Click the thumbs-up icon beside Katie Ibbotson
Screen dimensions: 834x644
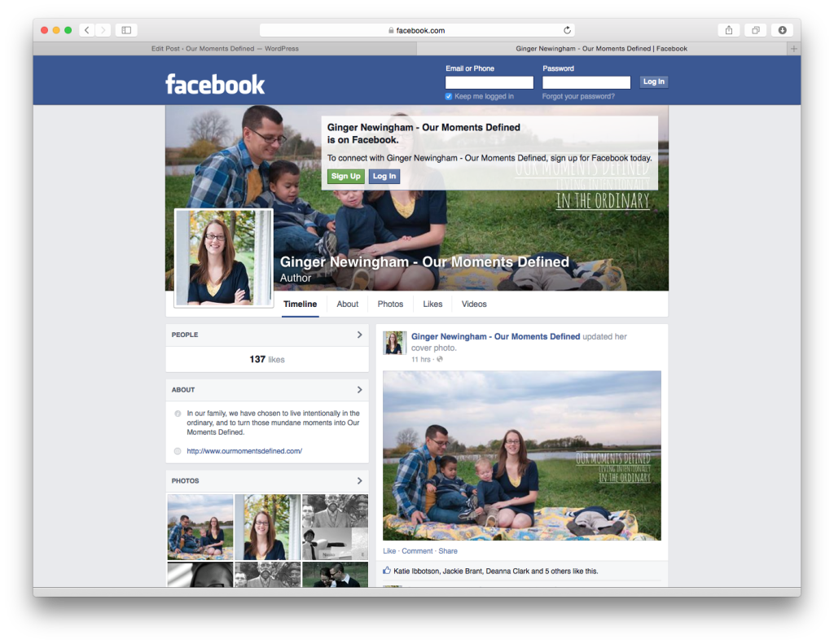387,571
